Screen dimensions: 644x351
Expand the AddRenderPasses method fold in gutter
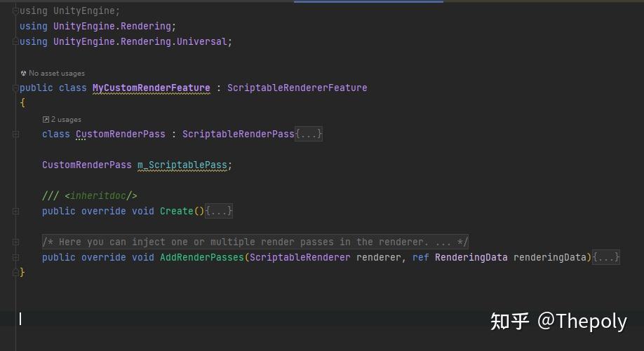click(15, 258)
